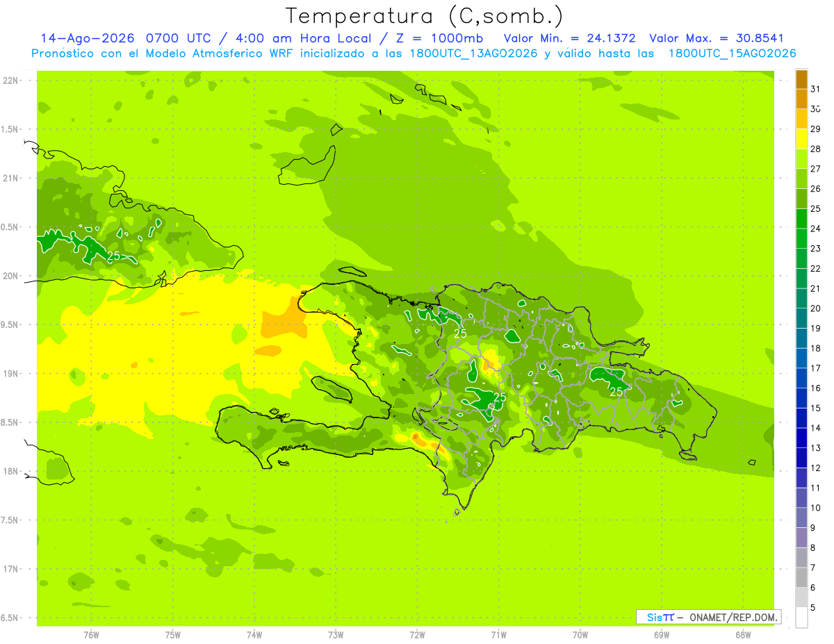Click legend value 5 on colorbar
Screen dimensions: 834x644
point(813,608)
